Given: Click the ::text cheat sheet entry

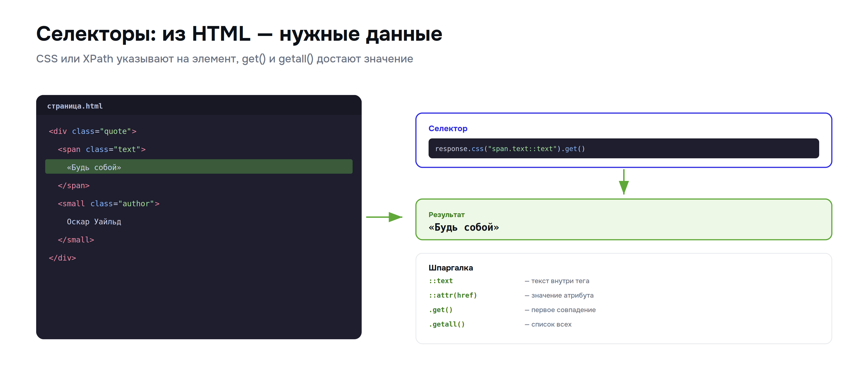Looking at the screenshot, I should (x=441, y=280).
